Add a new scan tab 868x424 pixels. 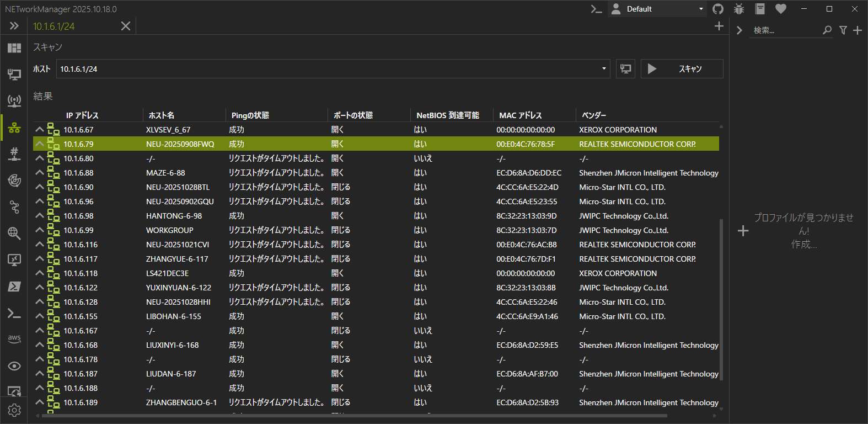click(719, 26)
